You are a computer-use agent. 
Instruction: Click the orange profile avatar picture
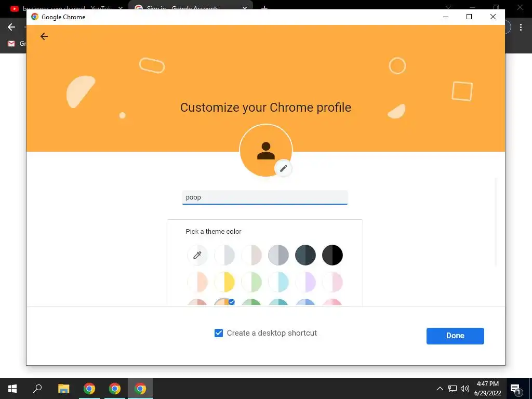265,150
